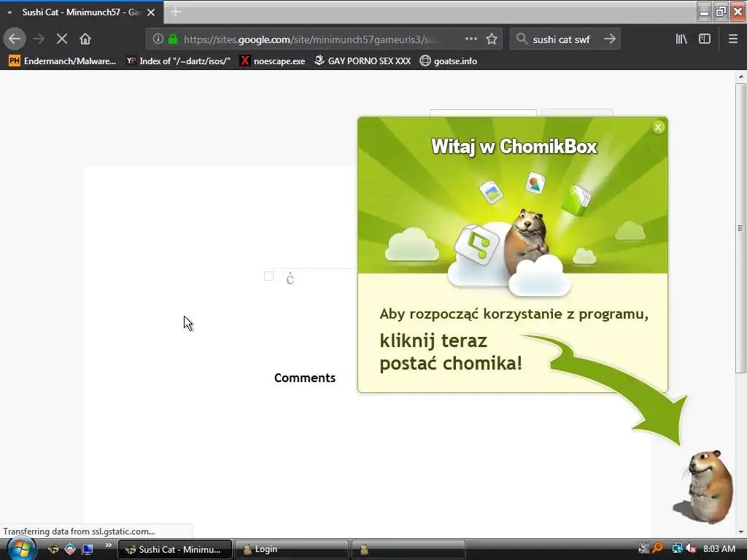
Task: Launch the raccoon quick launch icon
Action: (x=53, y=549)
